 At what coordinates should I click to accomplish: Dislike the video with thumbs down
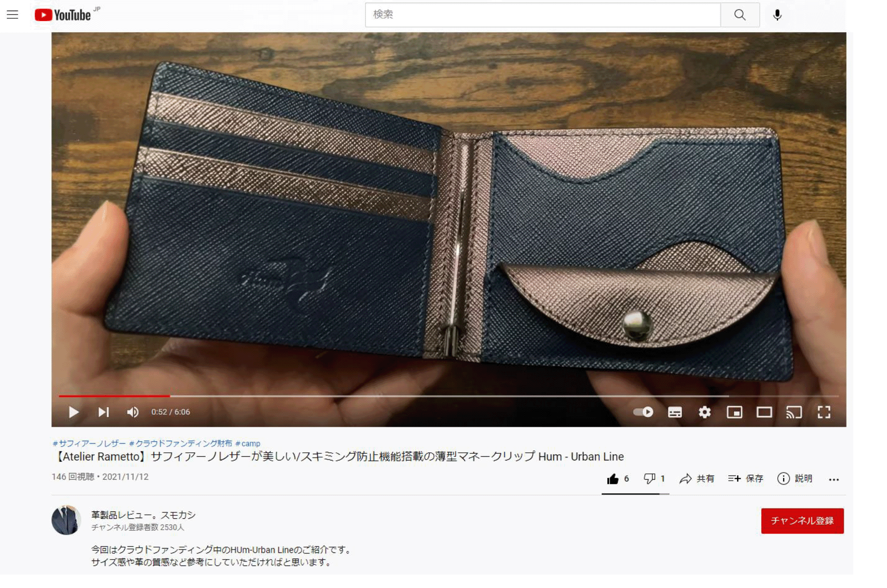(650, 479)
